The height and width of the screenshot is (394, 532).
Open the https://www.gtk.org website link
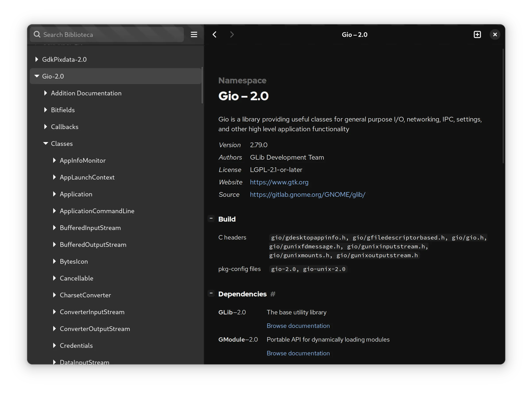pyautogui.click(x=279, y=182)
